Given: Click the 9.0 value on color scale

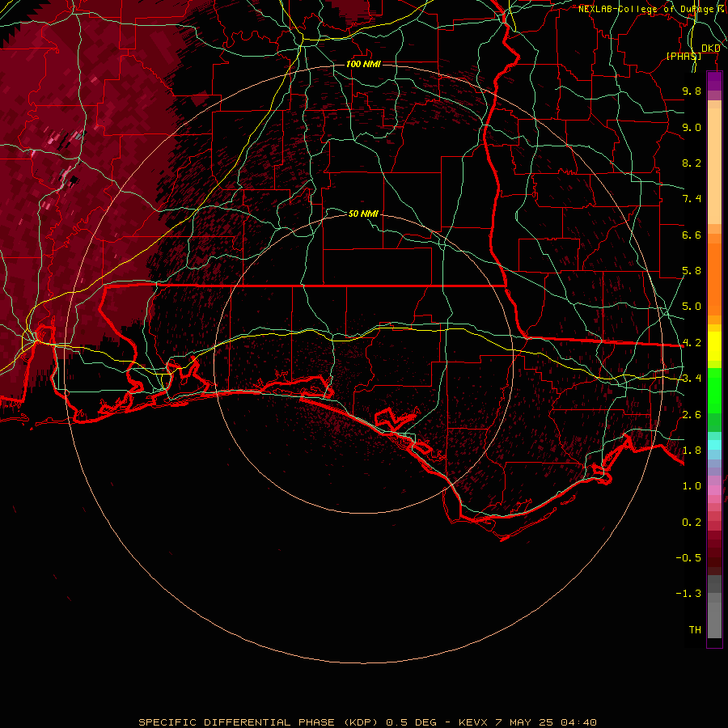Looking at the screenshot, I should click(692, 127).
